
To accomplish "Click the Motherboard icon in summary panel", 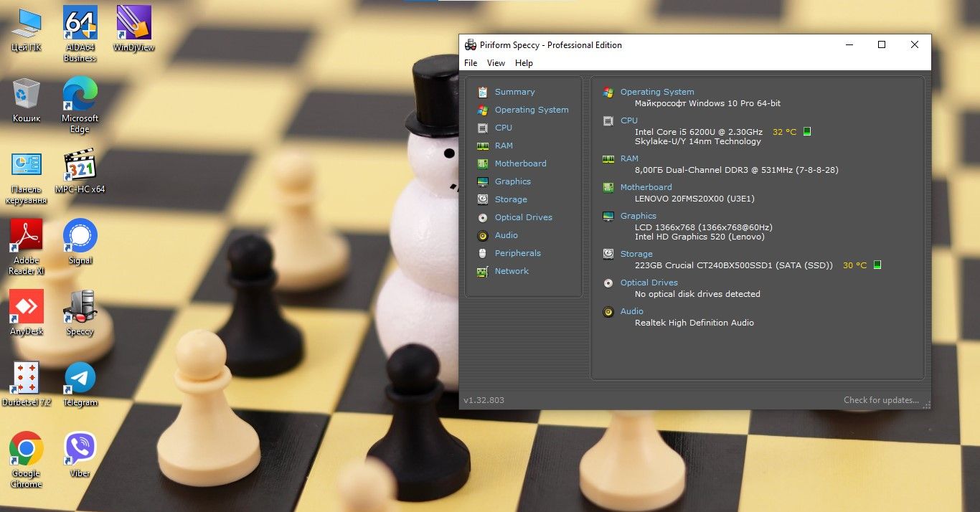I will coord(608,187).
